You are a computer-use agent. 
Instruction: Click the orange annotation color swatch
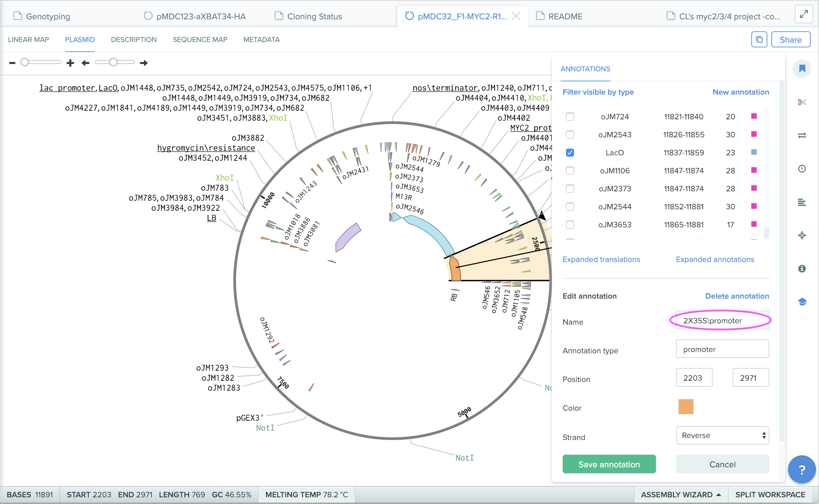coord(686,407)
